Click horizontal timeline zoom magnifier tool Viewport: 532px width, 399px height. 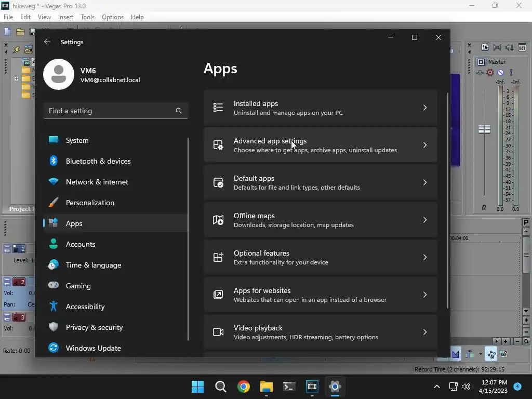point(526,341)
